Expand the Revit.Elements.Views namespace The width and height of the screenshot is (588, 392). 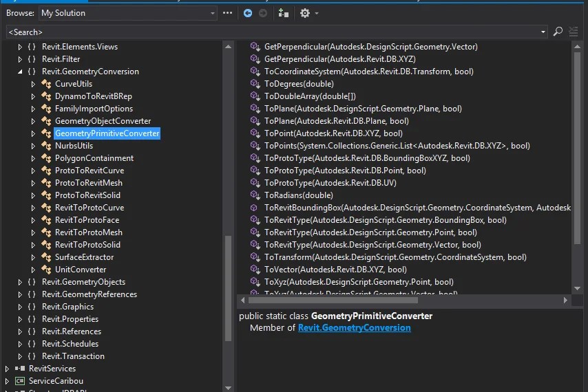20,47
